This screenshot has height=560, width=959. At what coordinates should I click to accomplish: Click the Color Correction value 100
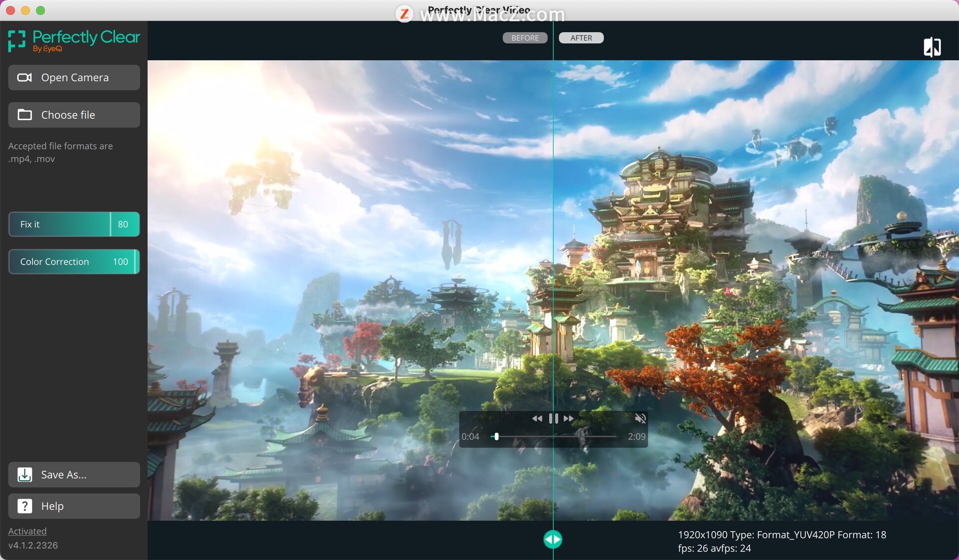click(x=120, y=262)
